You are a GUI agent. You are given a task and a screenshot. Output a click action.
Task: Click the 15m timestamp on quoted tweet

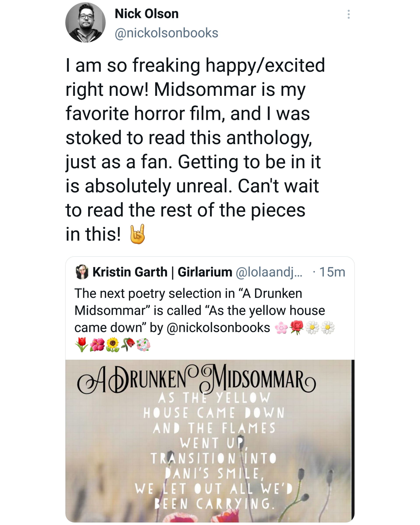[x=332, y=272]
